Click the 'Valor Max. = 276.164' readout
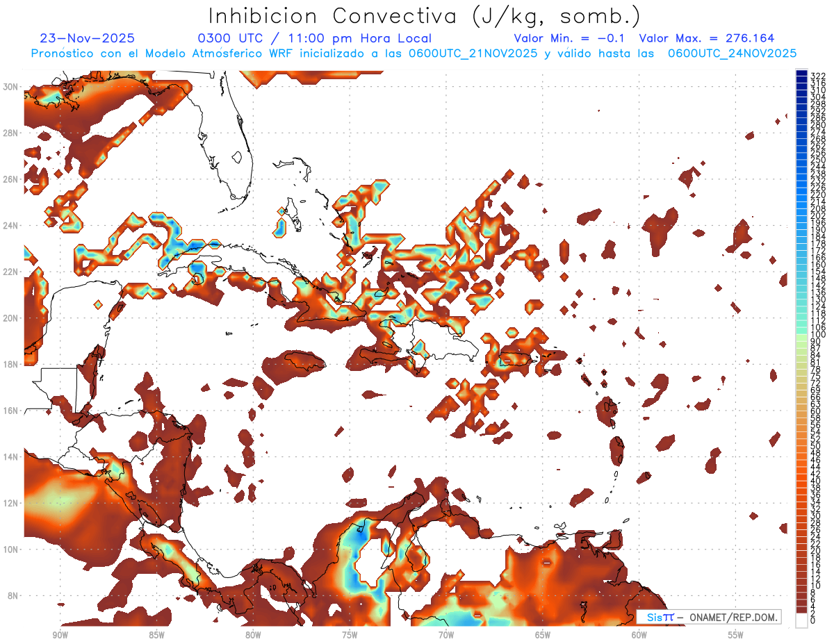This screenshot has width=834, height=644. (x=707, y=38)
